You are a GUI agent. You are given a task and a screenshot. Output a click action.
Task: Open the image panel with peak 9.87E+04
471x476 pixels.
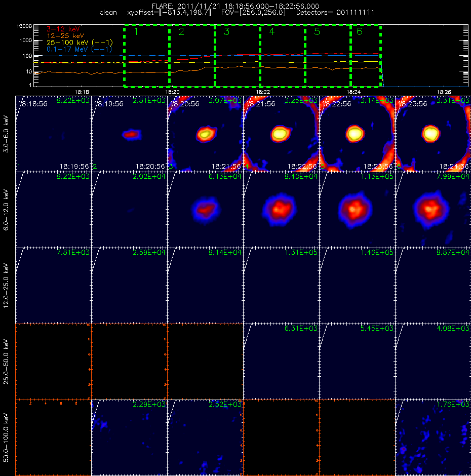pos(433,286)
